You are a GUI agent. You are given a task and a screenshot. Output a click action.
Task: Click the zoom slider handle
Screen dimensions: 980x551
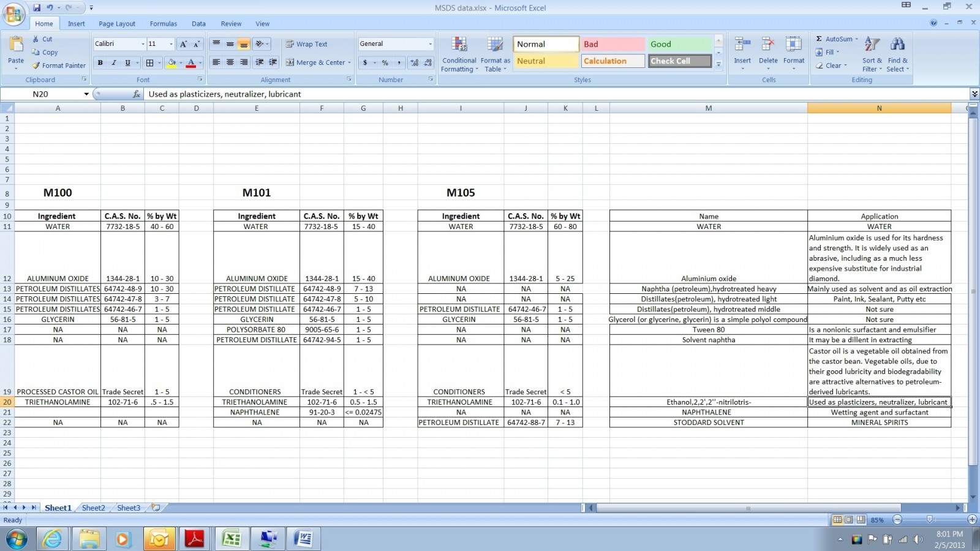(930, 520)
